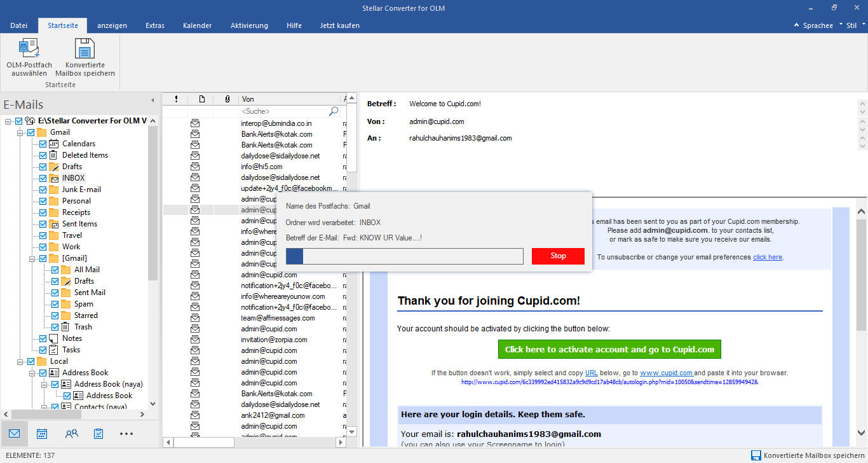Uncheck the INBOX folder checkbox
The height and width of the screenshot is (463, 868).
click(x=43, y=178)
